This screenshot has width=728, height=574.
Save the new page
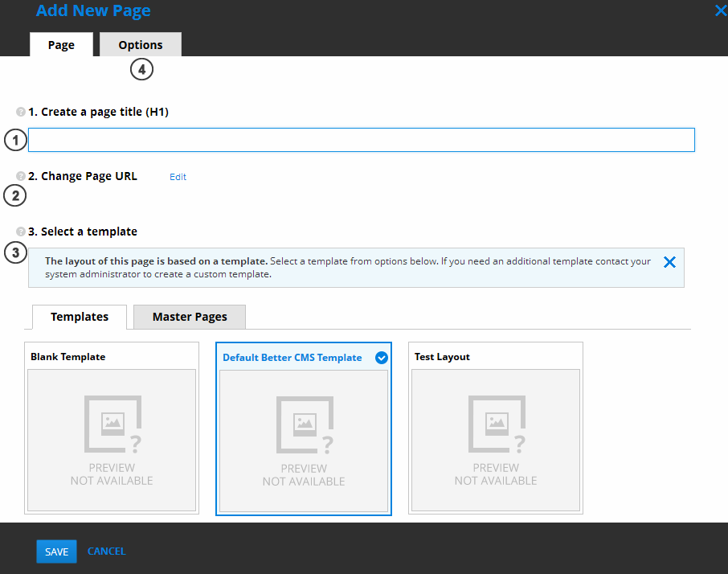coord(56,551)
